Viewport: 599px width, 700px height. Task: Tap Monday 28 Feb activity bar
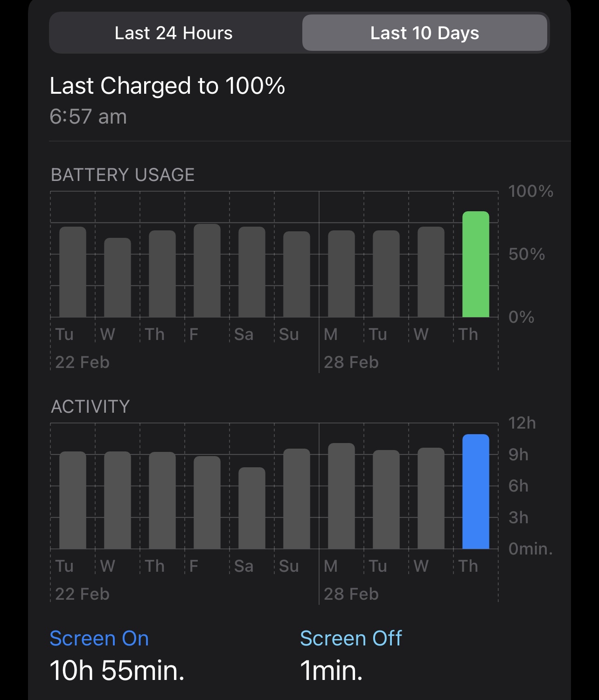pyautogui.click(x=341, y=496)
